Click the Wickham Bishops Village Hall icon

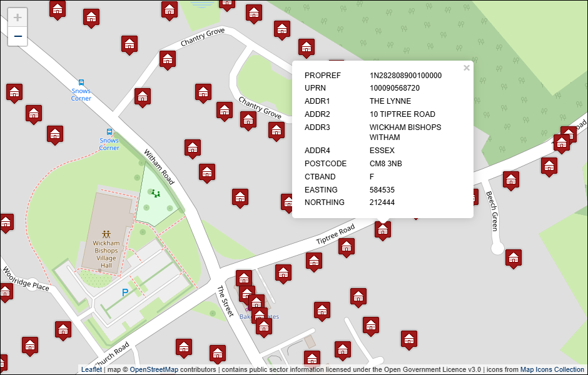[106, 234]
